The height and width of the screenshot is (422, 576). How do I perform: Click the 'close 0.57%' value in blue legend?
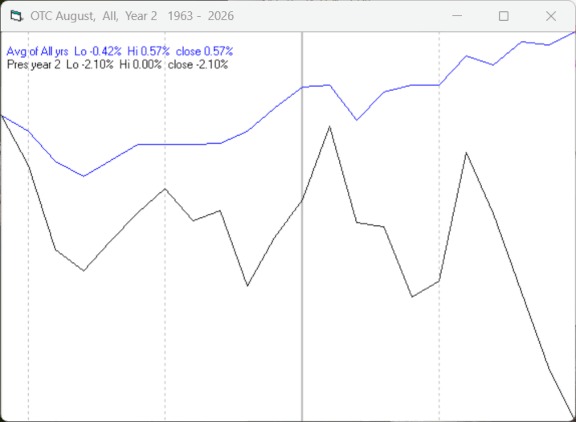(204, 51)
